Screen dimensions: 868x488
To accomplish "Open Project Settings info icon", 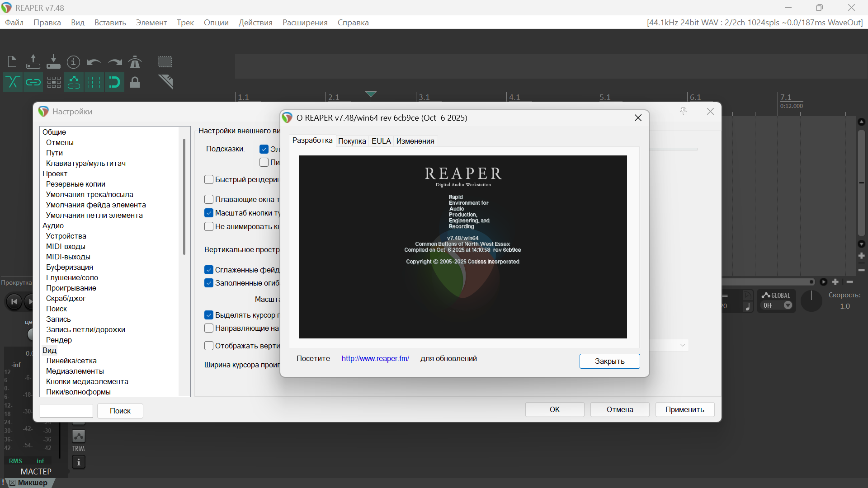I will (x=73, y=62).
